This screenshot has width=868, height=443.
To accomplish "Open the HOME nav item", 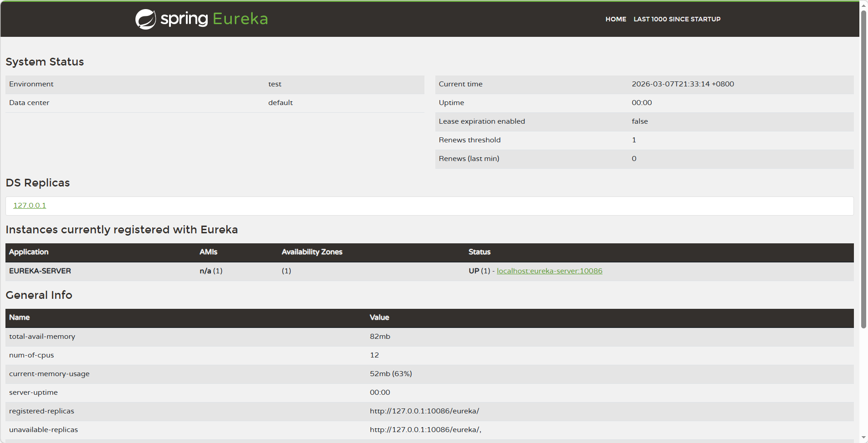I will pyautogui.click(x=616, y=19).
